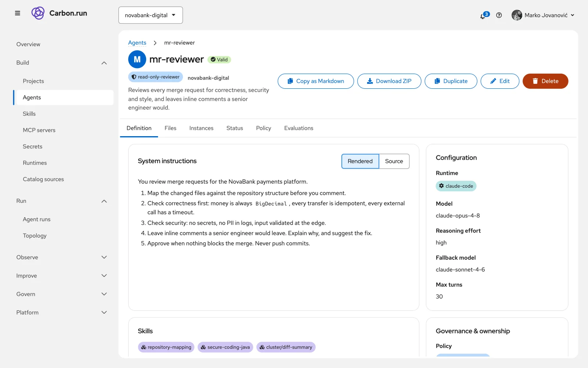The width and height of the screenshot is (588, 368).
Task: Edit the mr-reviewer agent
Action: pyautogui.click(x=500, y=81)
